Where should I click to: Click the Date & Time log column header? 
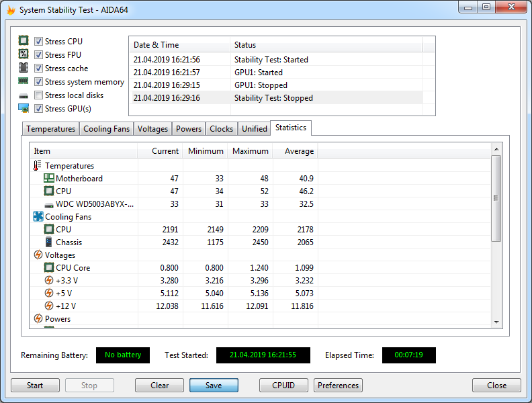pyautogui.click(x=180, y=45)
